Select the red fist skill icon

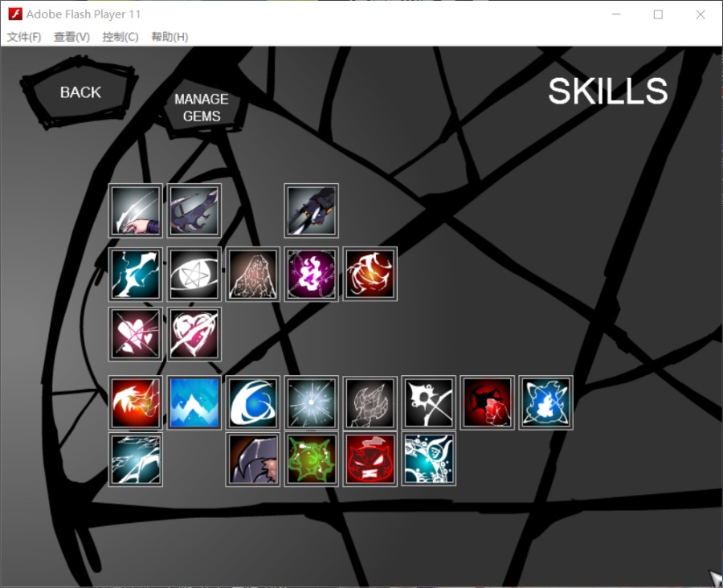488,402
